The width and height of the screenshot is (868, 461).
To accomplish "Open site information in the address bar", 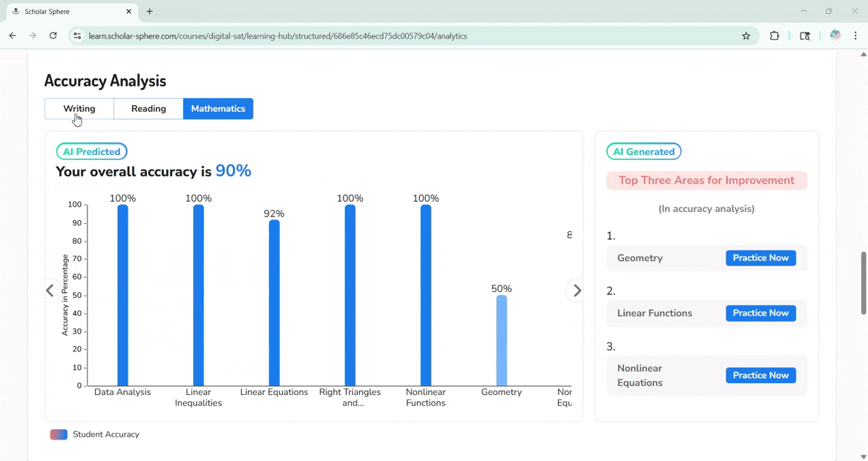I will coord(77,35).
